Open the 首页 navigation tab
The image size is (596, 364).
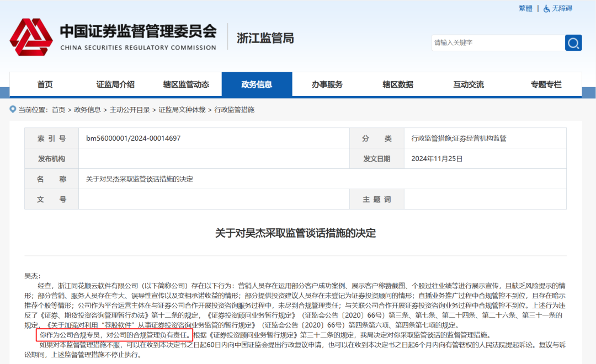tap(45, 84)
